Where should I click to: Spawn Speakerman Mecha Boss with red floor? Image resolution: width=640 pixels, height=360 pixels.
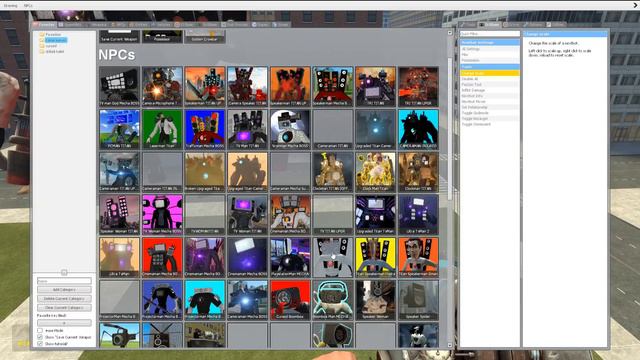(333, 87)
